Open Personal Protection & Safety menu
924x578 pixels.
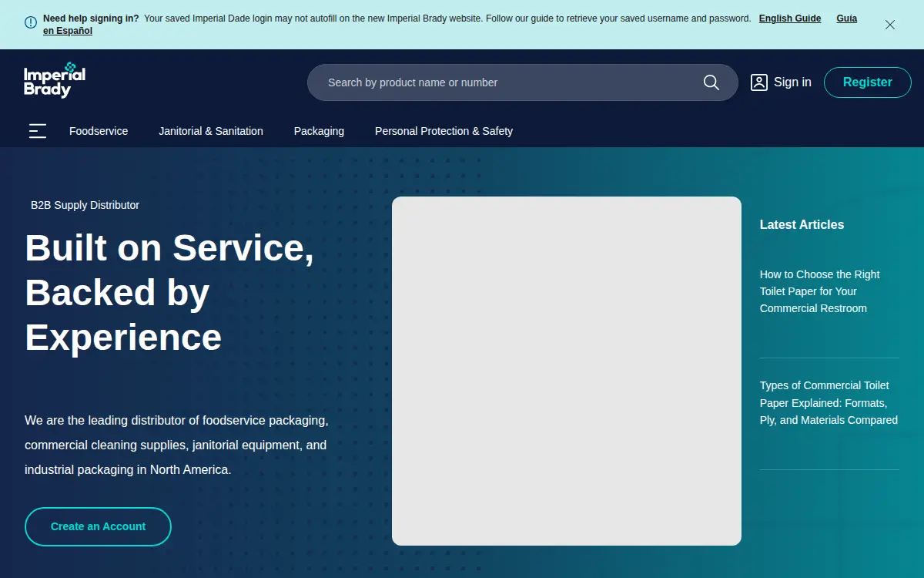[444, 131]
